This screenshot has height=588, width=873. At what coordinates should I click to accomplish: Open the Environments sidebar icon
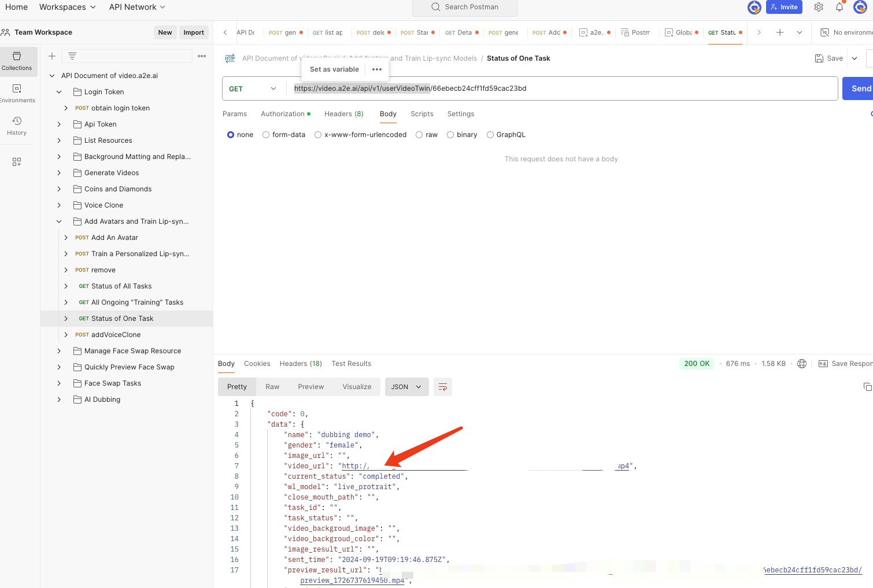click(x=17, y=93)
